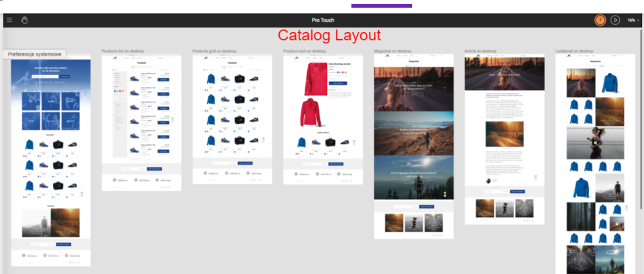644x274 pixels.
Task: Open the 16% zoom level dropdown
Action: [x=633, y=20]
